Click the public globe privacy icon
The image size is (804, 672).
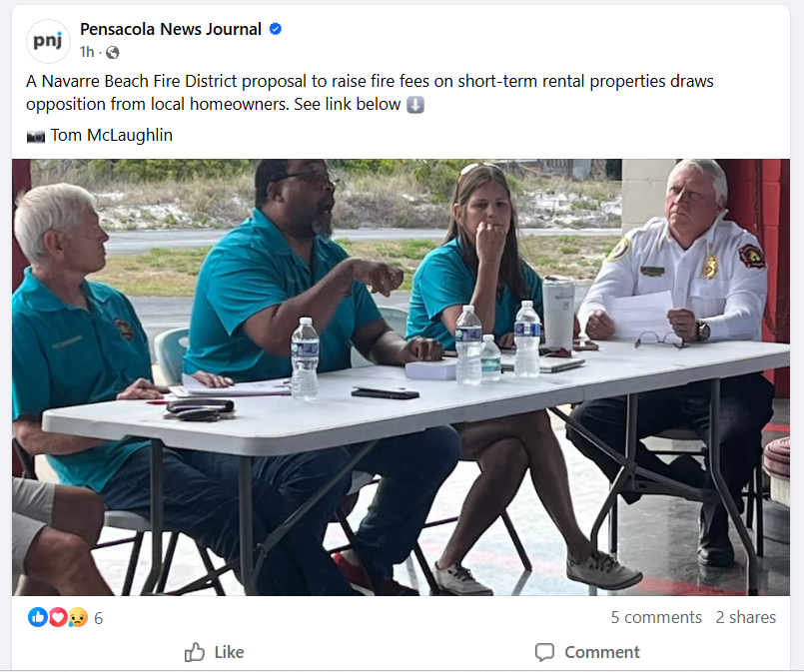click(112, 52)
